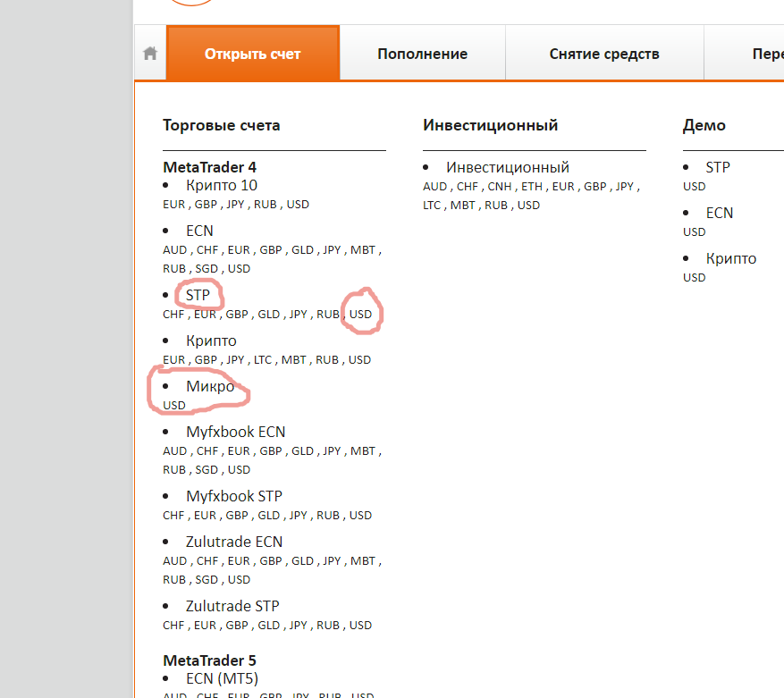Click the bold Инвестиционный column heading
784x698 pixels.
point(491,125)
